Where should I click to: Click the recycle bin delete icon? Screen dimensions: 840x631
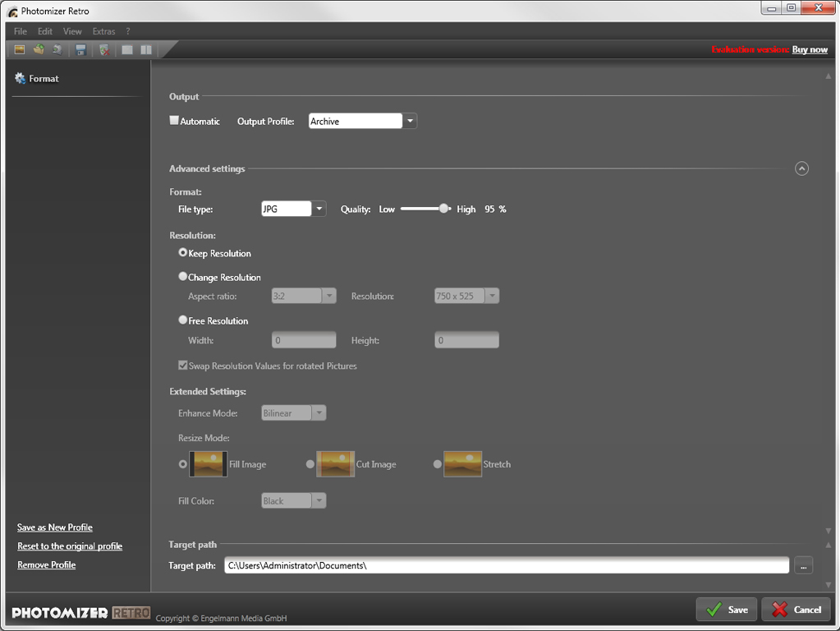pos(104,50)
